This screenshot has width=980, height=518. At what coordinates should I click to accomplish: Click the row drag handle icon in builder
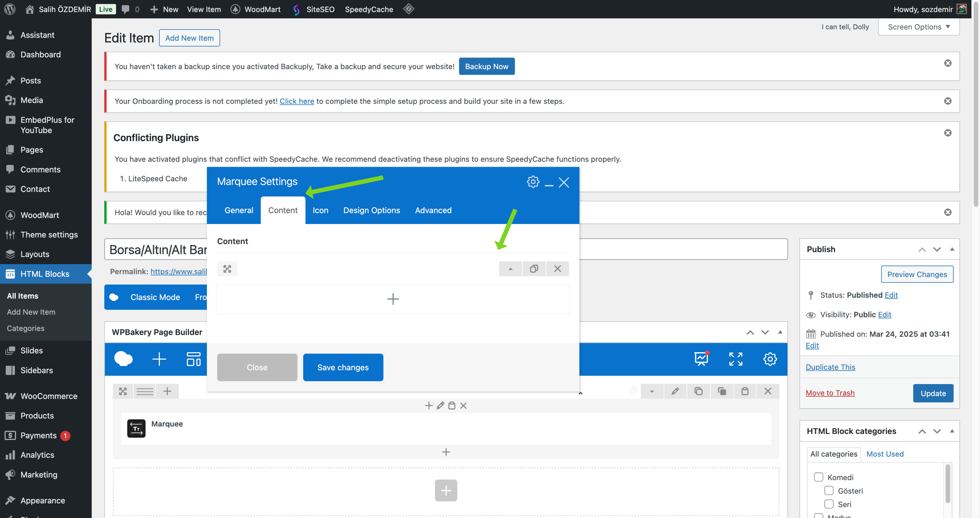coord(123,391)
